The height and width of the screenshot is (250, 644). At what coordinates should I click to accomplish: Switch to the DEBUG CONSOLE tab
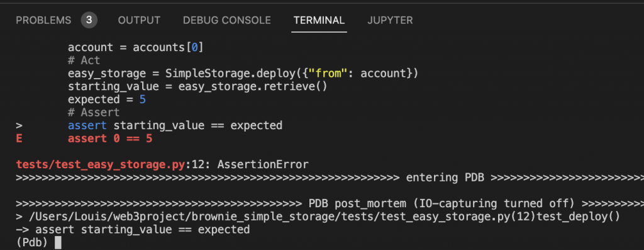tap(226, 20)
